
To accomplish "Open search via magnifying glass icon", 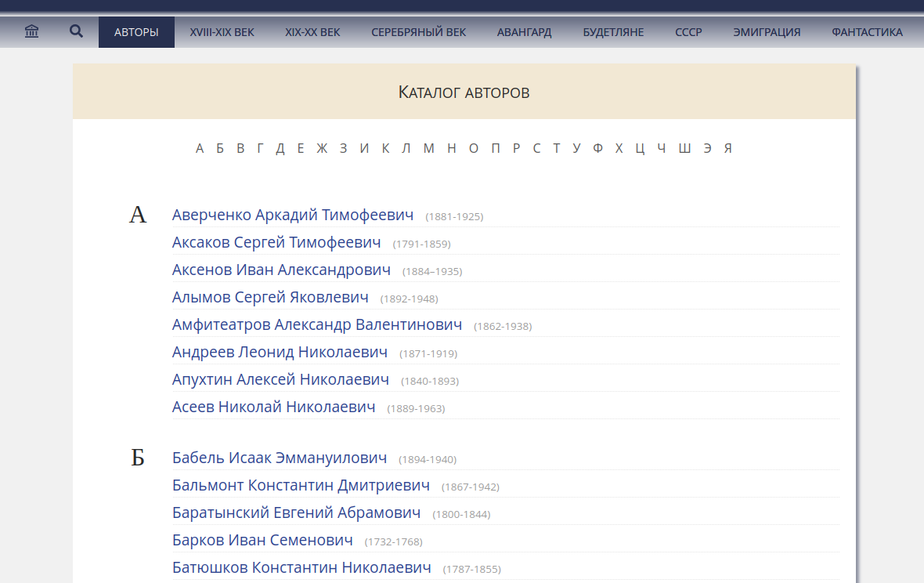I will tap(76, 32).
